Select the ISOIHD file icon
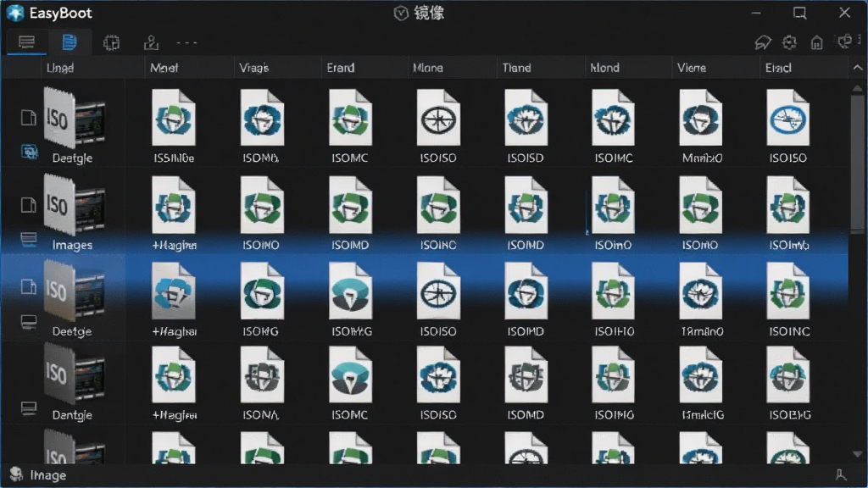Viewport: 868px width, 488px height. 526,291
